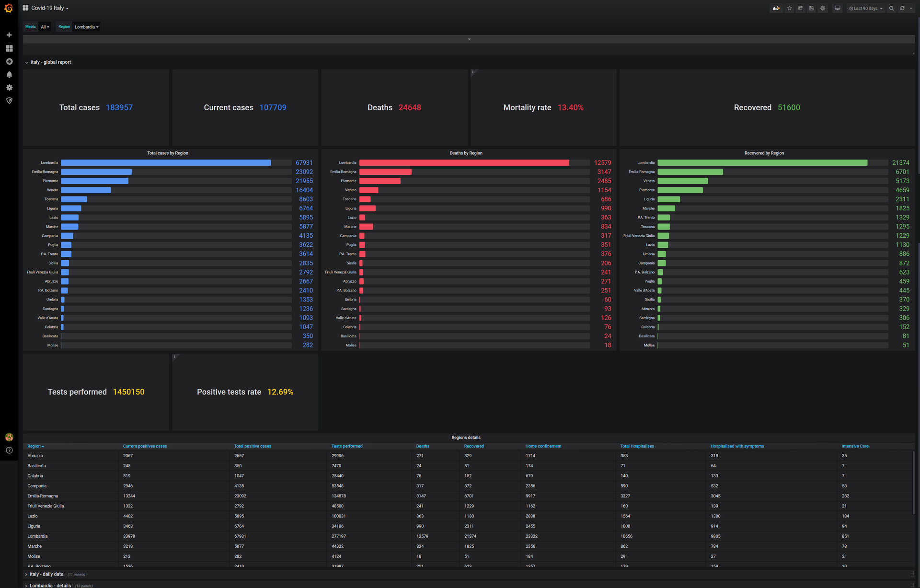Open the Region variable Lombardia dropdown
The width and height of the screenshot is (920, 588).
[86, 27]
